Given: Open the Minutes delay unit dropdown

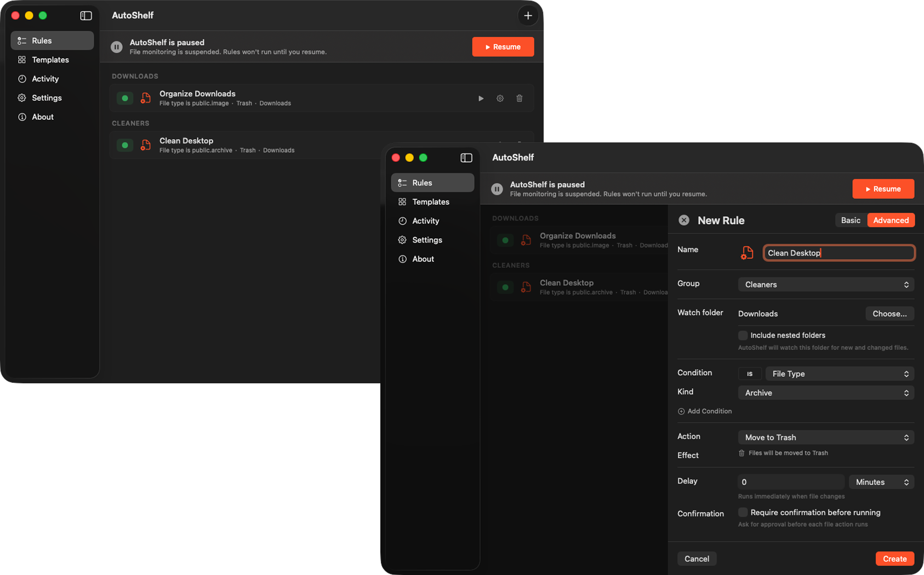Looking at the screenshot, I should 881,482.
